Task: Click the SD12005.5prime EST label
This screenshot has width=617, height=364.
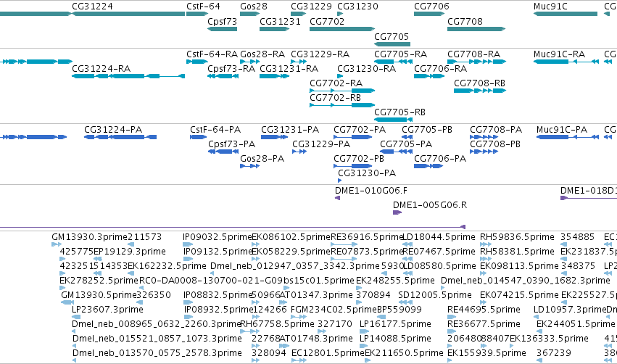Action: click(435, 295)
